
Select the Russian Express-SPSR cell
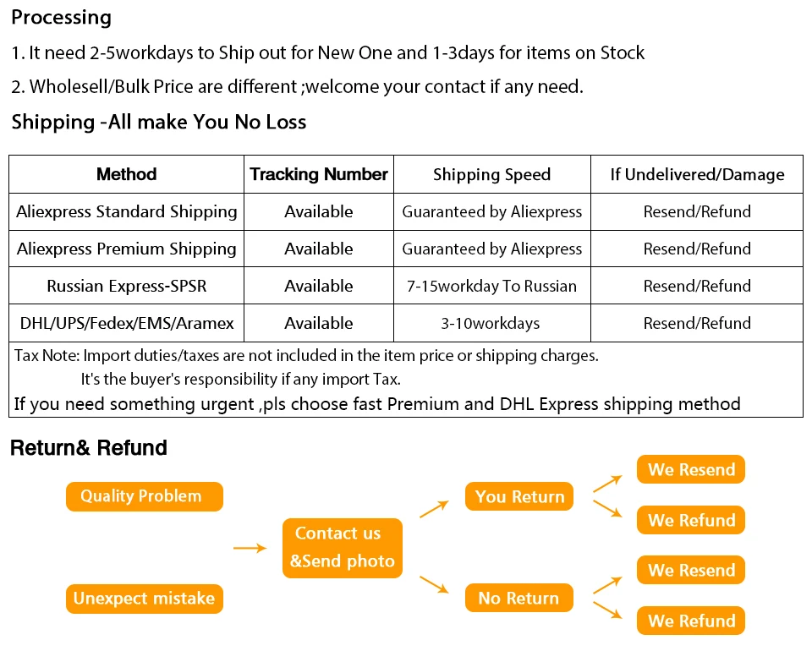tap(126, 286)
